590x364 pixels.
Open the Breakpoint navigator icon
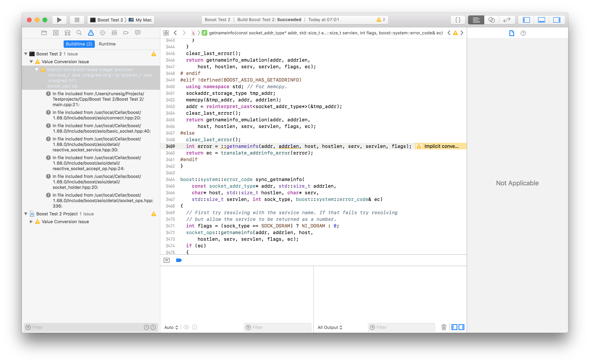(x=126, y=33)
